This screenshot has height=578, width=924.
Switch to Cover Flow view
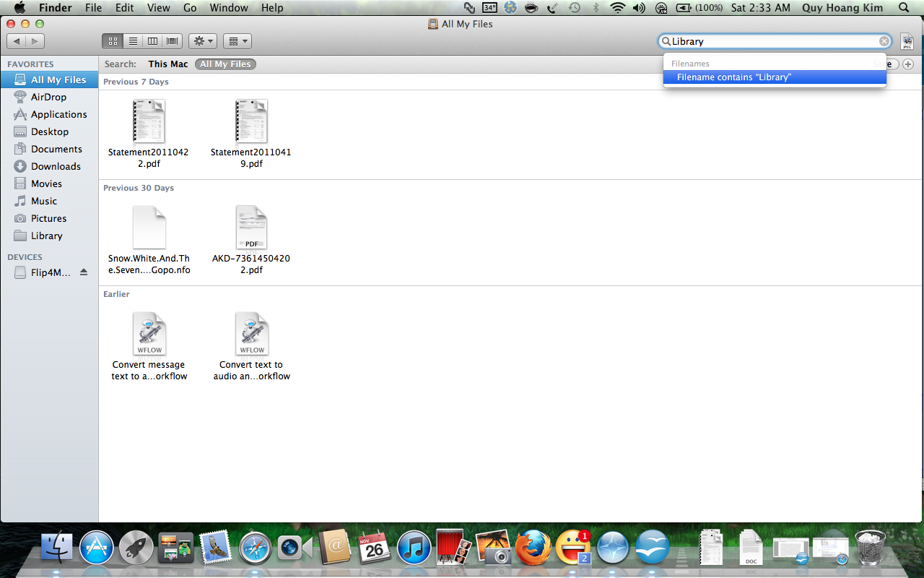[x=173, y=41]
